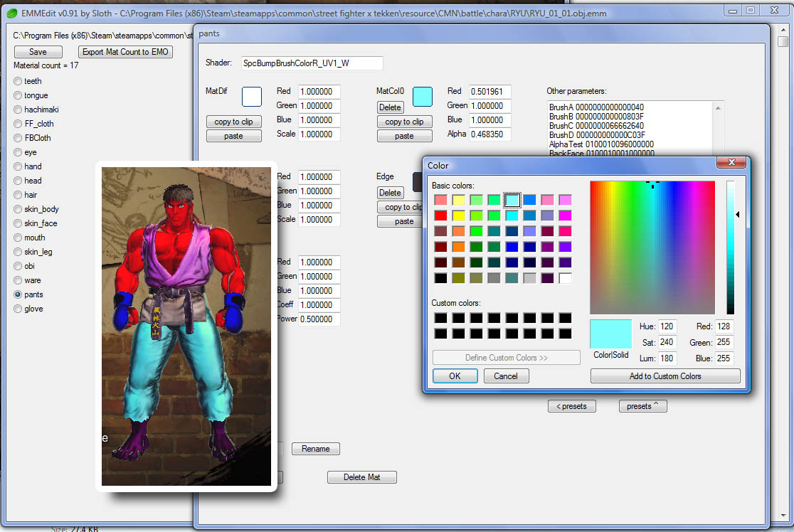Select the ware material radio button
Viewport: 794px width, 532px height.
[18, 280]
